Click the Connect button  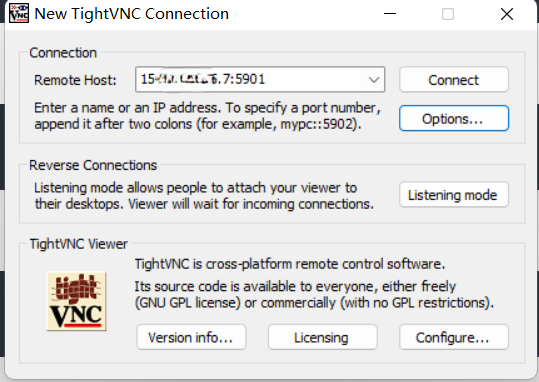pyautogui.click(x=454, y=80)
